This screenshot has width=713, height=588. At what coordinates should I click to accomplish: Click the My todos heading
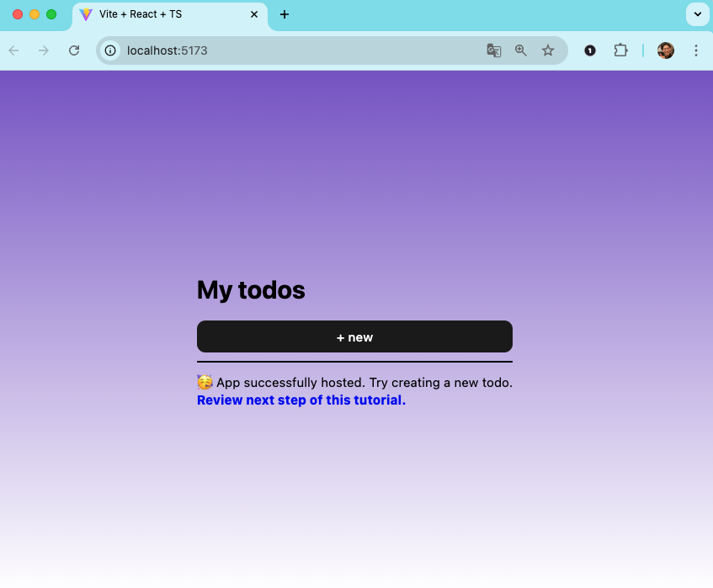(251, 290)
